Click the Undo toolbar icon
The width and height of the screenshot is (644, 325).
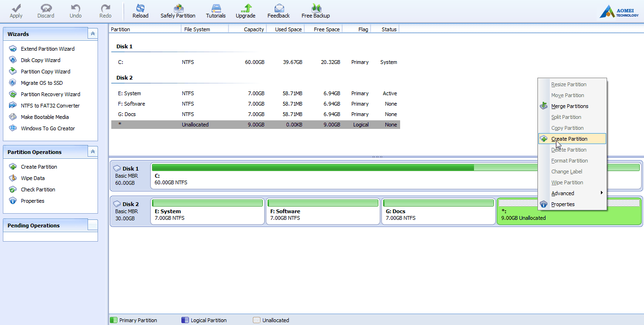(76, 11)
